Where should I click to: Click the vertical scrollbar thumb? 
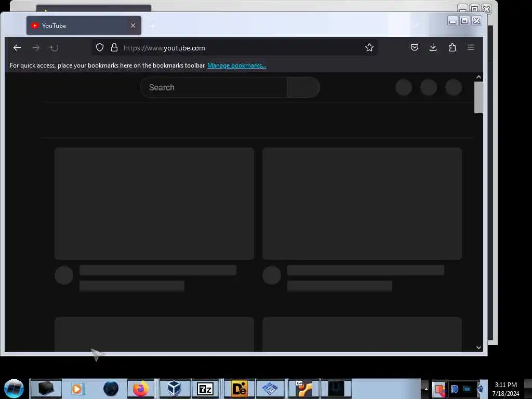[x=478, y=98]
